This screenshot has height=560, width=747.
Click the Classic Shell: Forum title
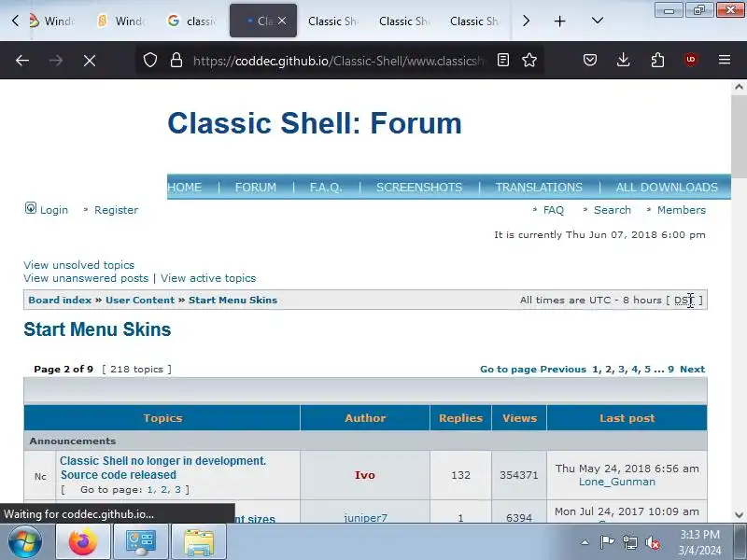315,123
